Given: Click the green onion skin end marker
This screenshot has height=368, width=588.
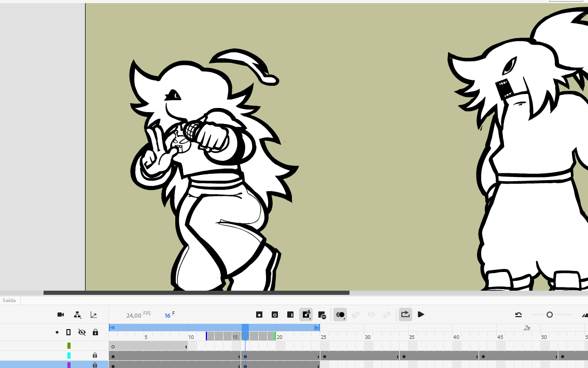Looking at the screenshot, I should [275, 336].
